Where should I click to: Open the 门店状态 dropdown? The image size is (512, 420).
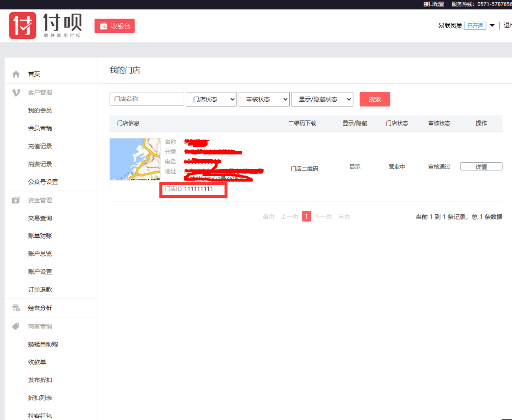[211, 99]
